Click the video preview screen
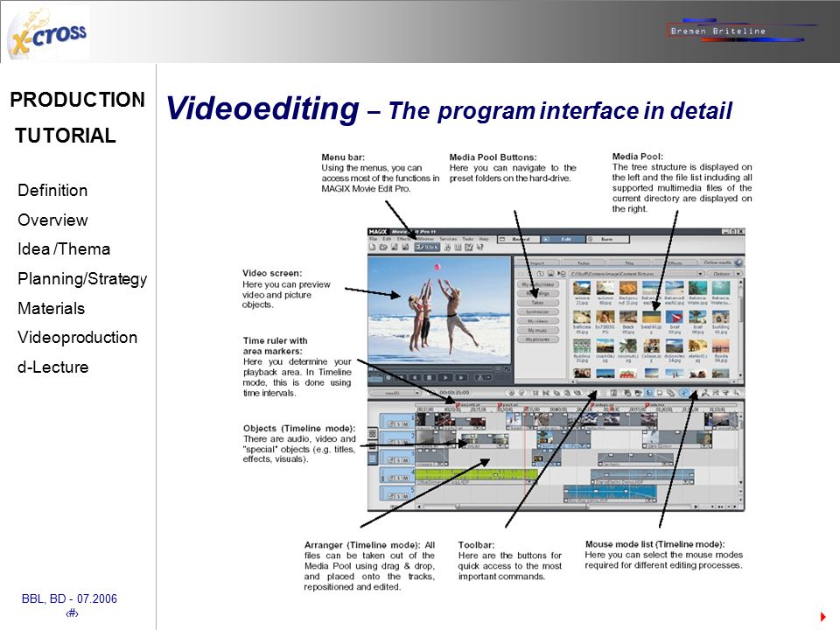 [x=439, y=310]
